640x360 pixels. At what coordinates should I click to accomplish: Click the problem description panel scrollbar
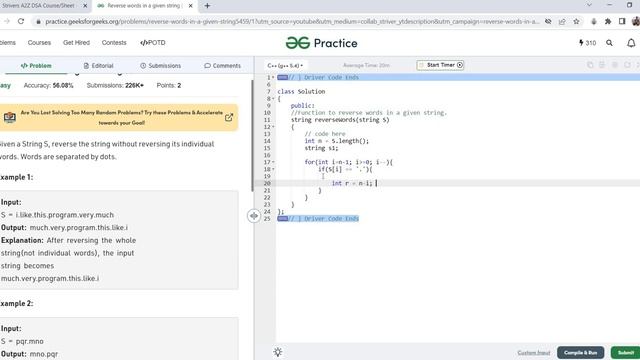point(252,135)
